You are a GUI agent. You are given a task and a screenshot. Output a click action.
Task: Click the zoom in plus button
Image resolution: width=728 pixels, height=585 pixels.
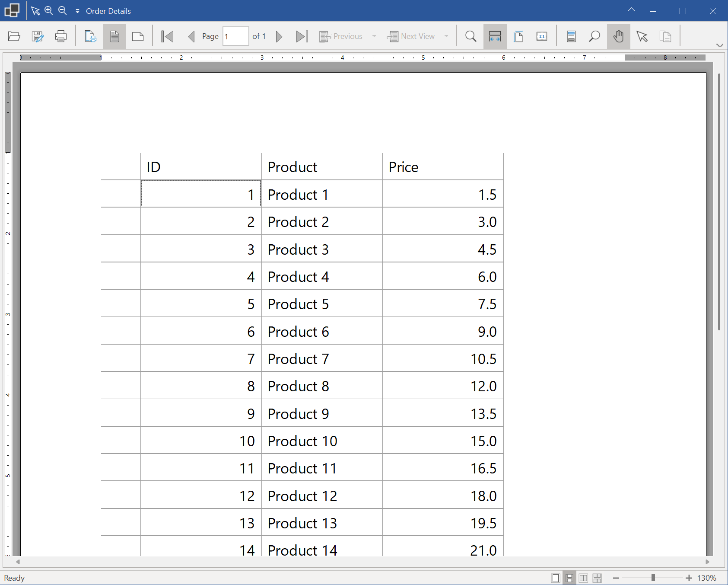(689, 578)
